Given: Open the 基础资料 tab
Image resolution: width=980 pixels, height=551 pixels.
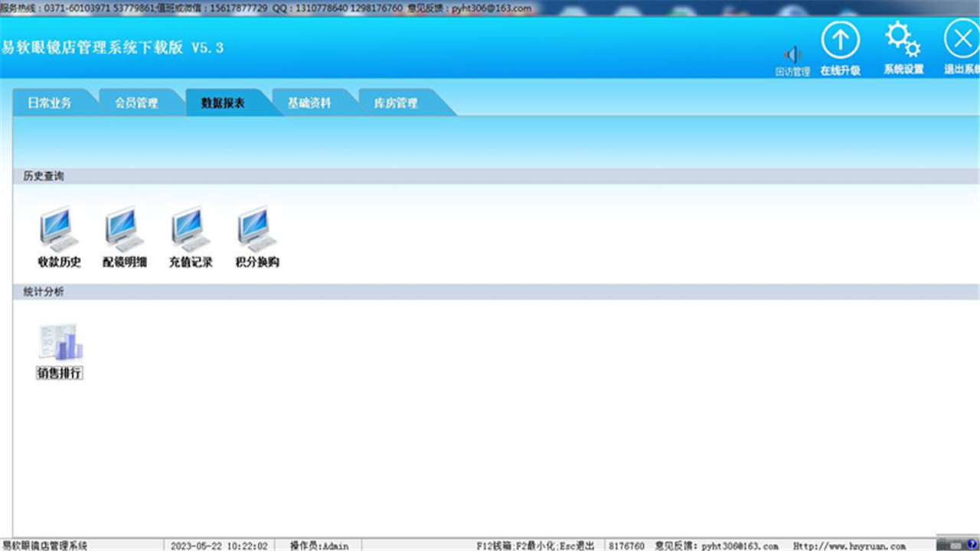Looking at the screenshot, I should (x=311, y=103).
